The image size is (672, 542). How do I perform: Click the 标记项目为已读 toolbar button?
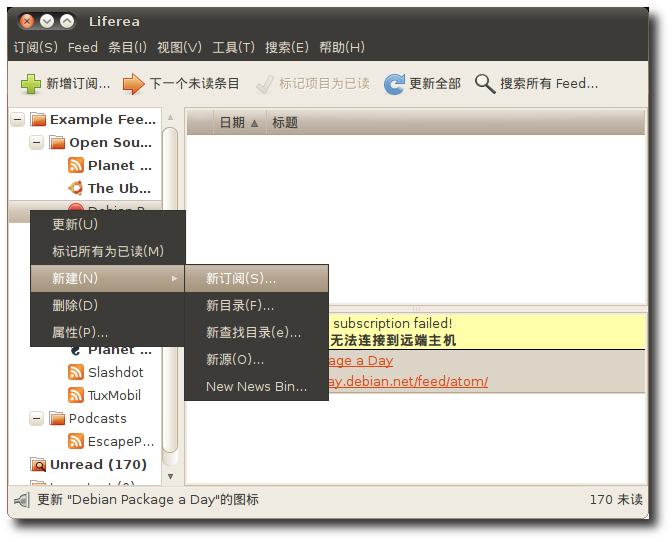click(313, 84)
